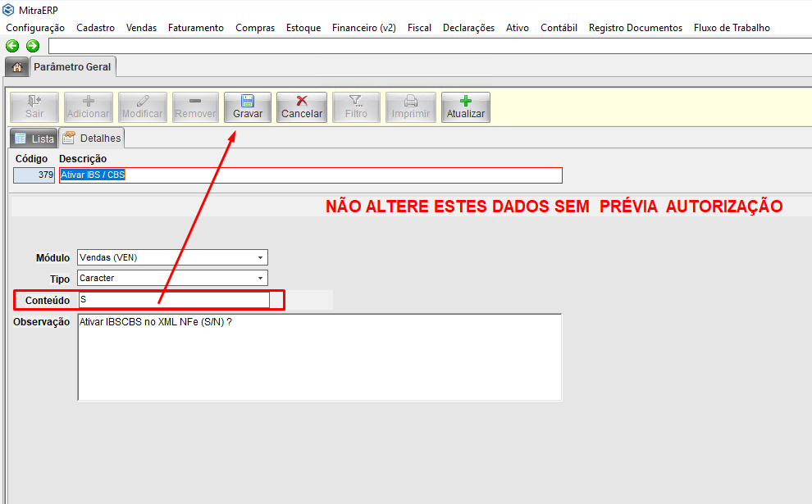This screenshot has height=504, width=812.
Task: Click the green forward navigation arrow
Action: (33, 46)
